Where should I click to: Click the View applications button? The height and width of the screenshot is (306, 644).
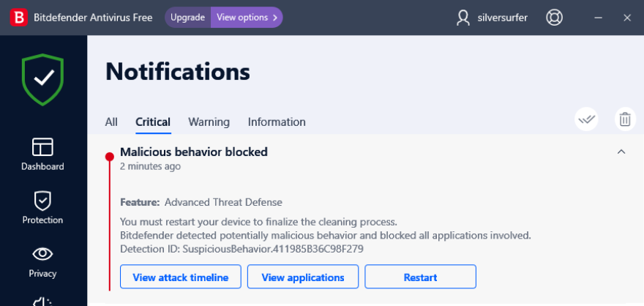pos(303,277)
